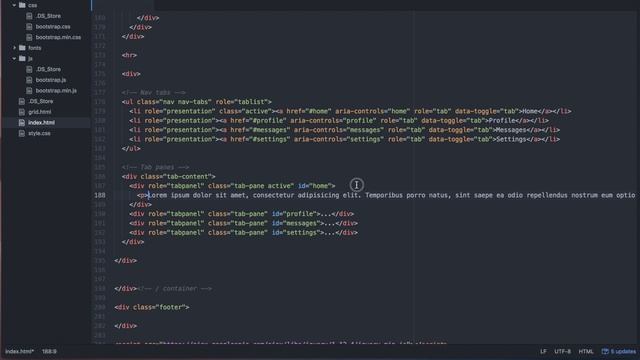Click the href="#messages" list item line
640x360 pixels.
[344, 130]
